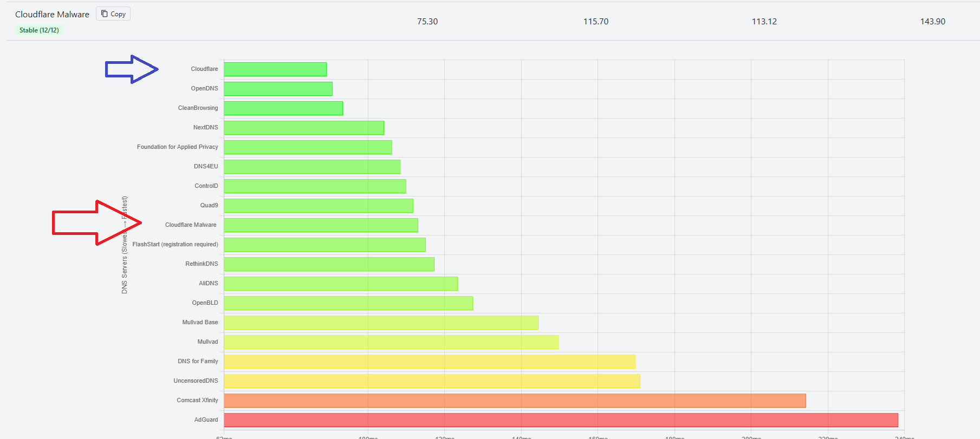The image size is (980, 439).
Task: Click the NextDNS axis label
Action: point(205,128)
